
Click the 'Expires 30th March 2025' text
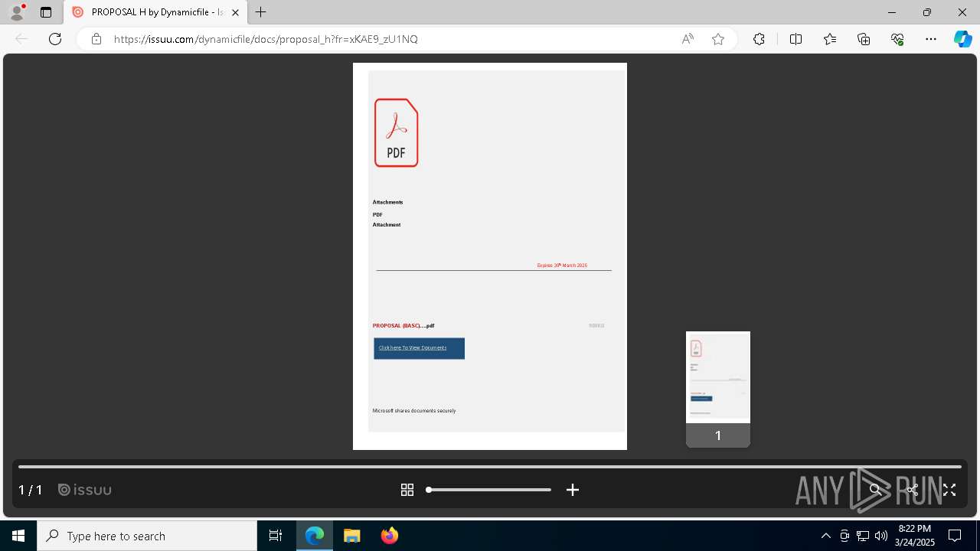pos(562,266)
